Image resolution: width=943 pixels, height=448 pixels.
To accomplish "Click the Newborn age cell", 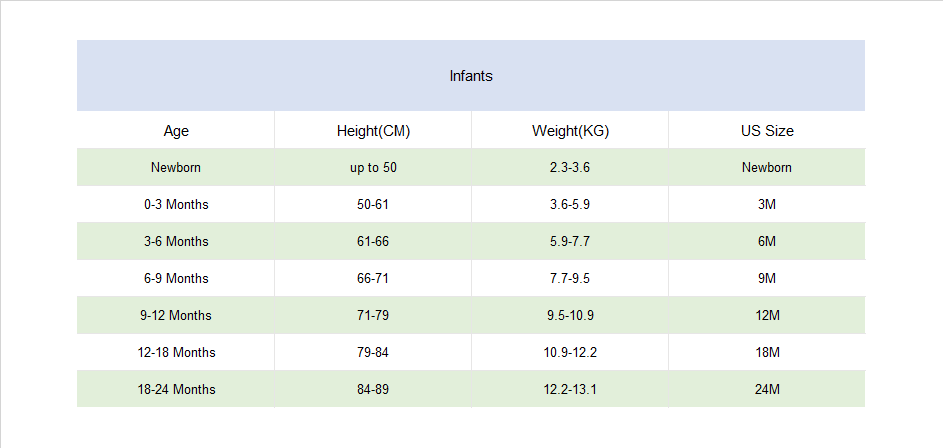I will [176, 167].
